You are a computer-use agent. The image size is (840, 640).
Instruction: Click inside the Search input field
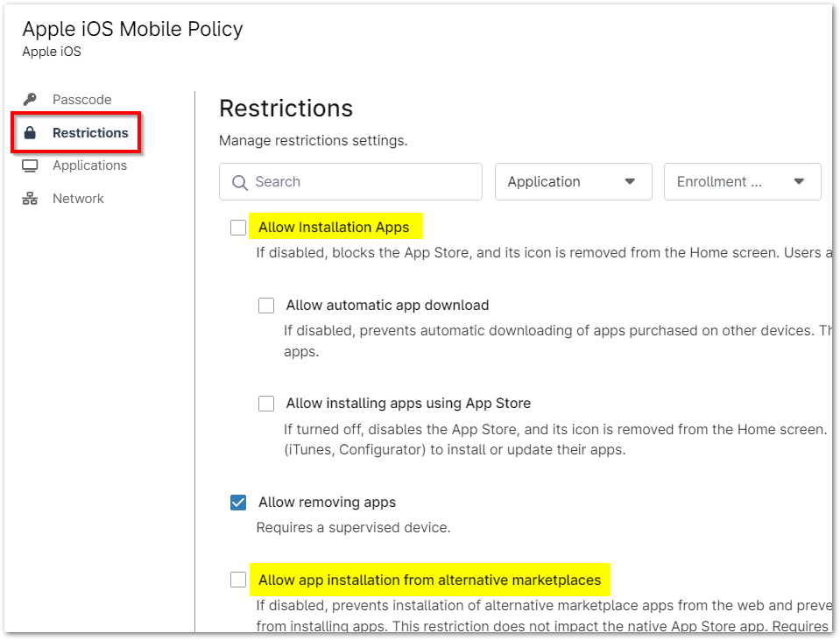350,181
